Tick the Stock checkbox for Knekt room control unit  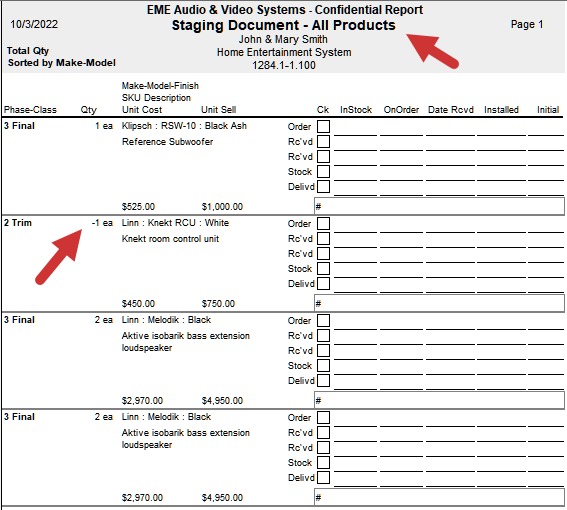tap(323, 268)
